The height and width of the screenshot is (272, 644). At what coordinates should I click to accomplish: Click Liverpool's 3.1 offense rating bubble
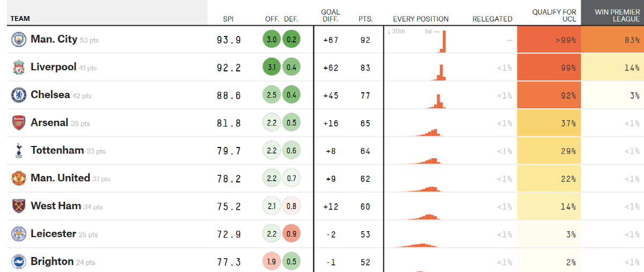coord(272,68)
